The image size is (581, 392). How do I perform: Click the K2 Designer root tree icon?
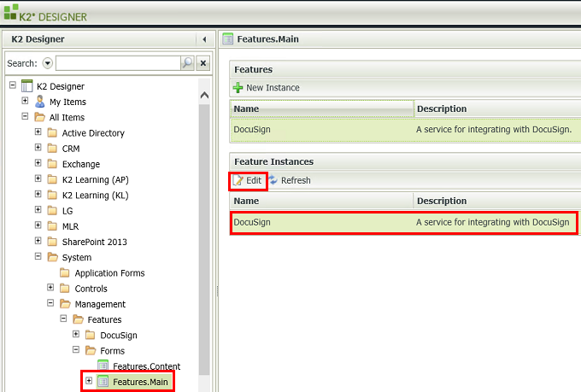[26, 85]
